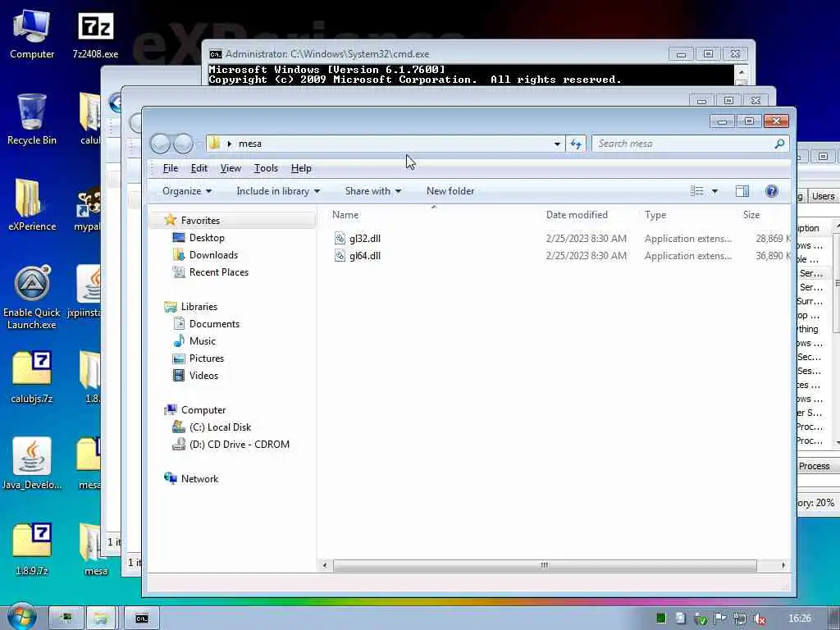Open the 1.8.9.7z archive icon
The width and height of the screenshot is (840, 630).
point(32,549)
